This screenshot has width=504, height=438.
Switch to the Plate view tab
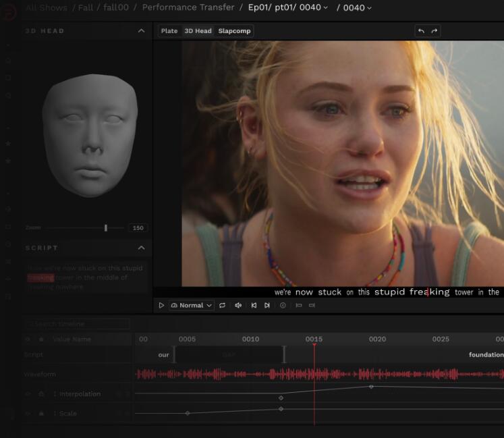coord(169,31)
